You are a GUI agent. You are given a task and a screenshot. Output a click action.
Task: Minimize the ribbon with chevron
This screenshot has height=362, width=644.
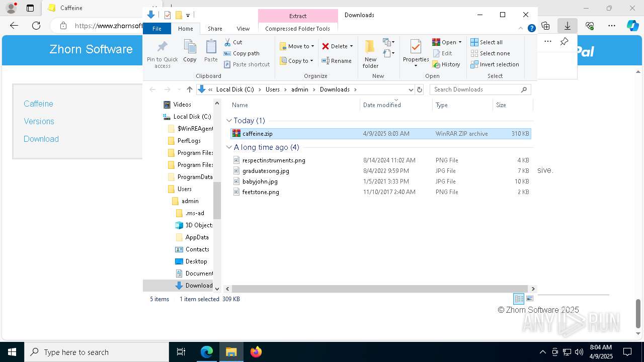pos(521,29)
